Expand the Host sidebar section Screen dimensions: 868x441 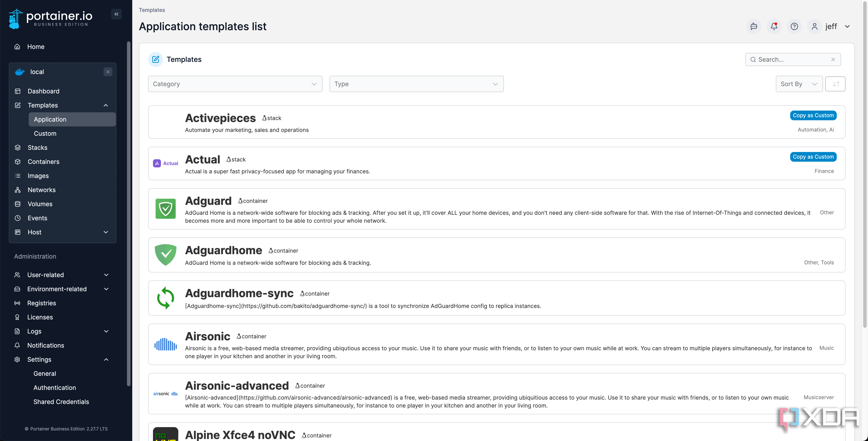click(106, 232)
